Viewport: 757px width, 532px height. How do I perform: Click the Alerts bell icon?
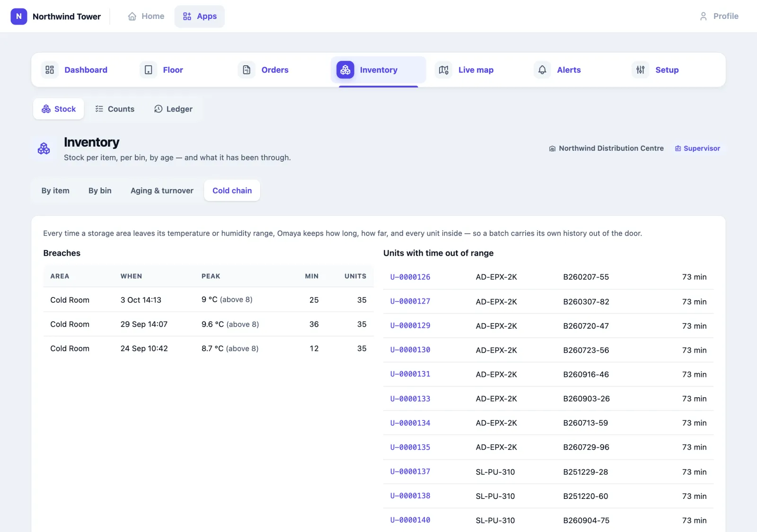(x=542, y=70)
